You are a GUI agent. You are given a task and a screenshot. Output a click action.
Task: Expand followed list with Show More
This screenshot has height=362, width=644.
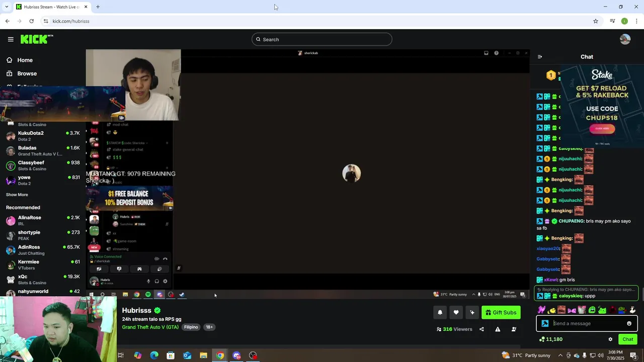[17, 195]
